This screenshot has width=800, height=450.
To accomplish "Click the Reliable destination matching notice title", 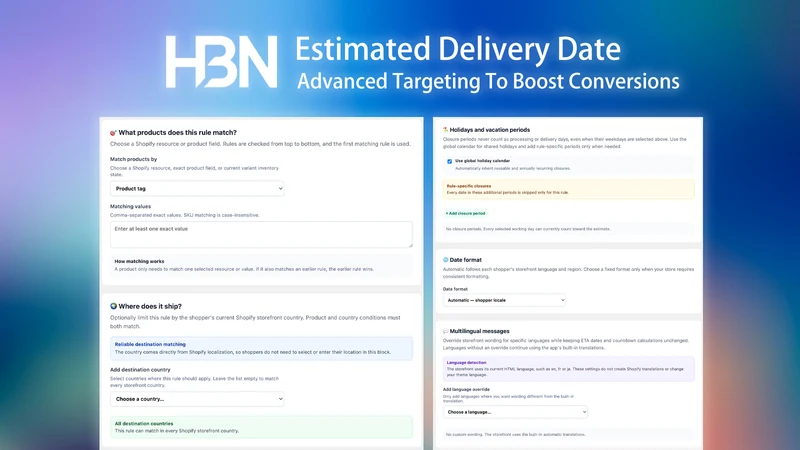I will coord(150,344).
